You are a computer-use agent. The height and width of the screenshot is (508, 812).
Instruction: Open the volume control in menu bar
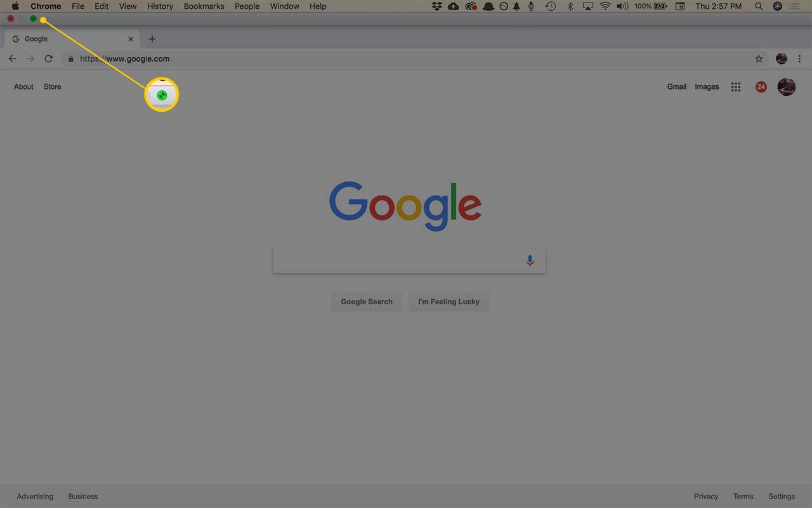[622, 6]
